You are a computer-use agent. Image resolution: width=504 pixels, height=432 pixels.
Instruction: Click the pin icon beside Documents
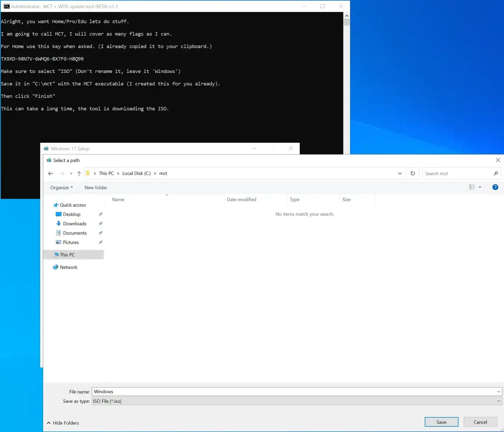pos(100,233)
